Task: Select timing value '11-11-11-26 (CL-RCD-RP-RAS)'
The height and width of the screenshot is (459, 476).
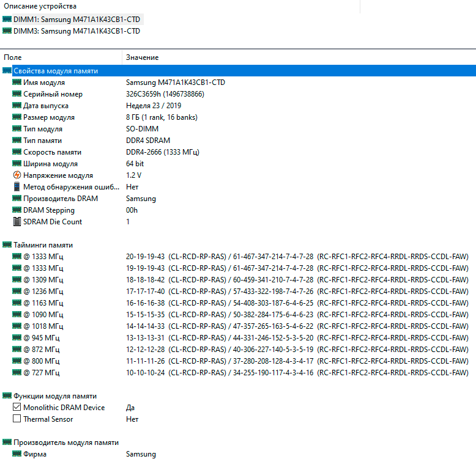Action: (176, 361)
